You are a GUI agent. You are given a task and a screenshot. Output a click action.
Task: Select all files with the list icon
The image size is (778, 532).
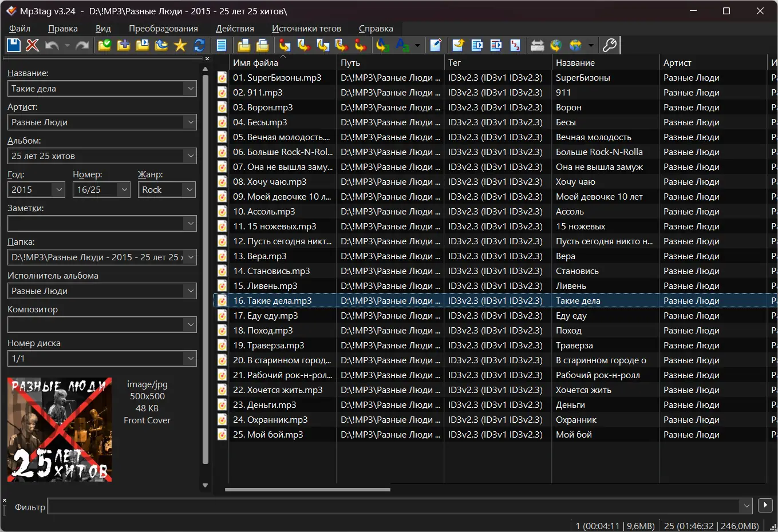click(x=222, y=45)
